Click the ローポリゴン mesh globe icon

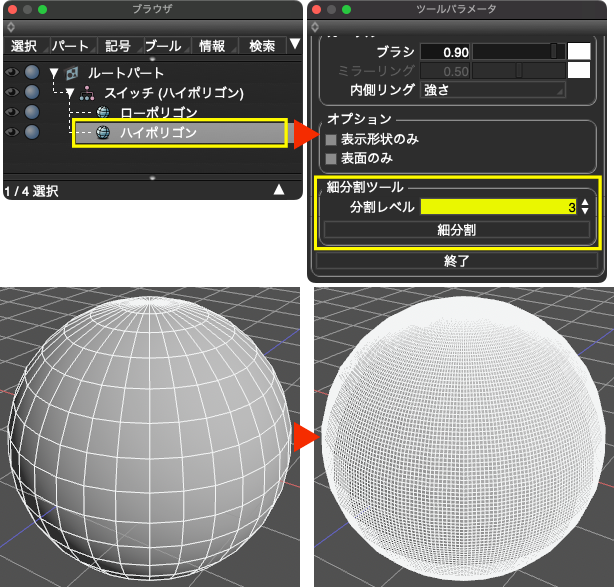coord(102,113)
